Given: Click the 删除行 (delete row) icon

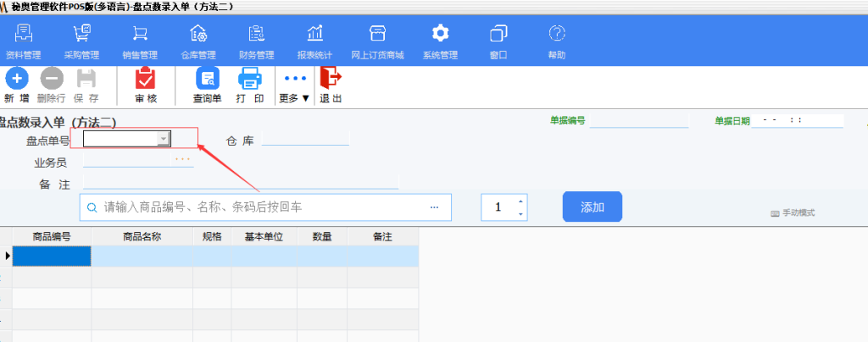Looking at the screenshot, I should 52,80.
